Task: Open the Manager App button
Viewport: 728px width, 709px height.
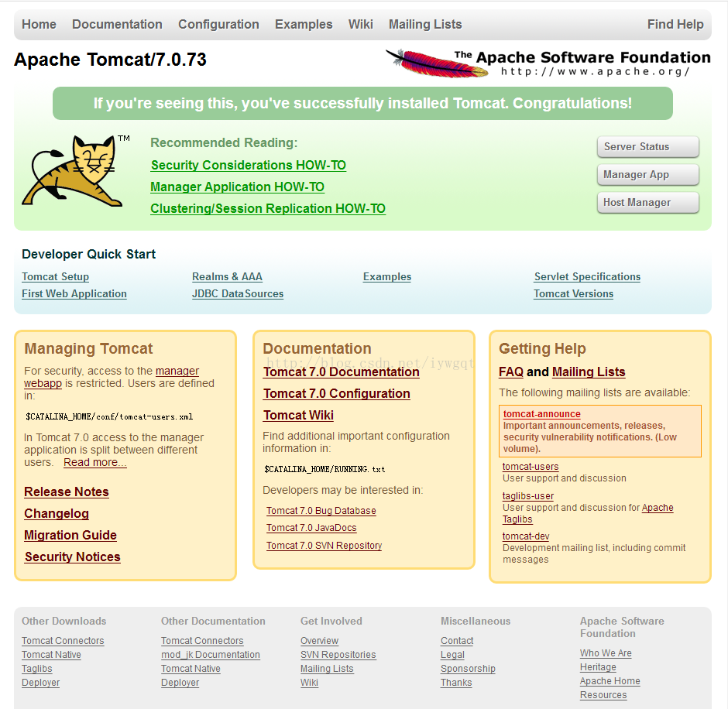Action: click(648, 174)
